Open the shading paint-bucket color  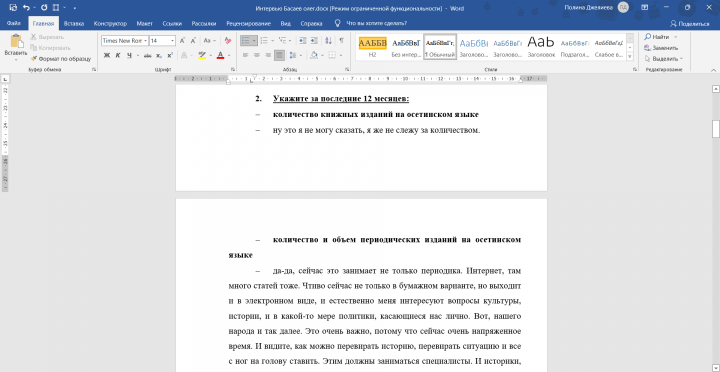[x=314, y=55]
